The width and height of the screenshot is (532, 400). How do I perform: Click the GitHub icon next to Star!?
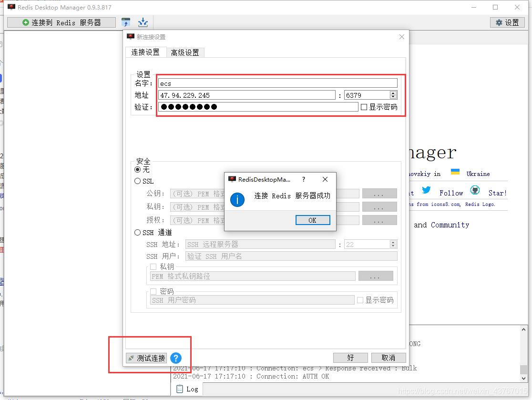[x=475, y=190]
